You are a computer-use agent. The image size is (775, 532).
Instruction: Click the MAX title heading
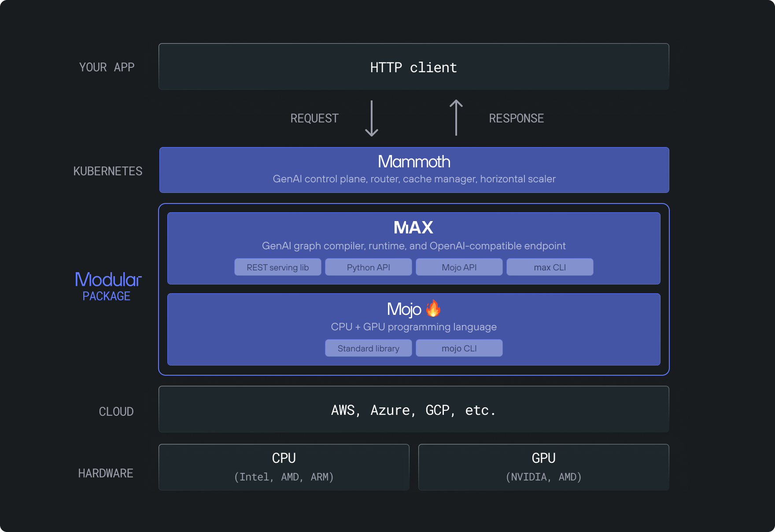[413, 228]
